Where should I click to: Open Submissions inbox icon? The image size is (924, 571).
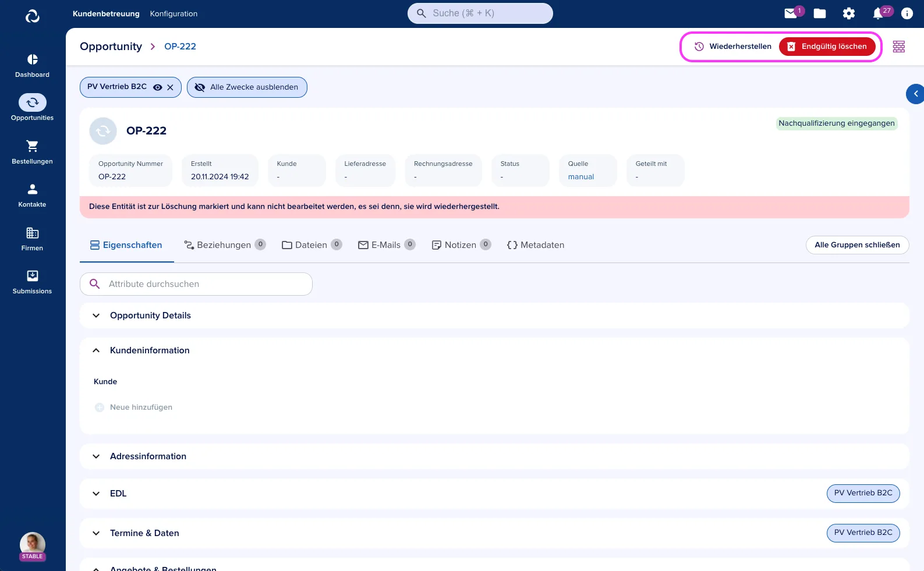32,282
